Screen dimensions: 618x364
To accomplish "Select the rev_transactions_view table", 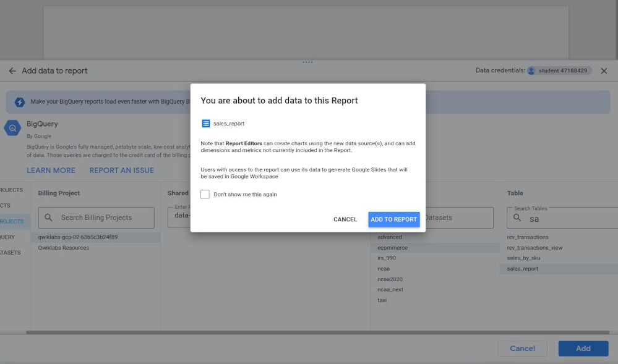I will click(x=559, y=248).
